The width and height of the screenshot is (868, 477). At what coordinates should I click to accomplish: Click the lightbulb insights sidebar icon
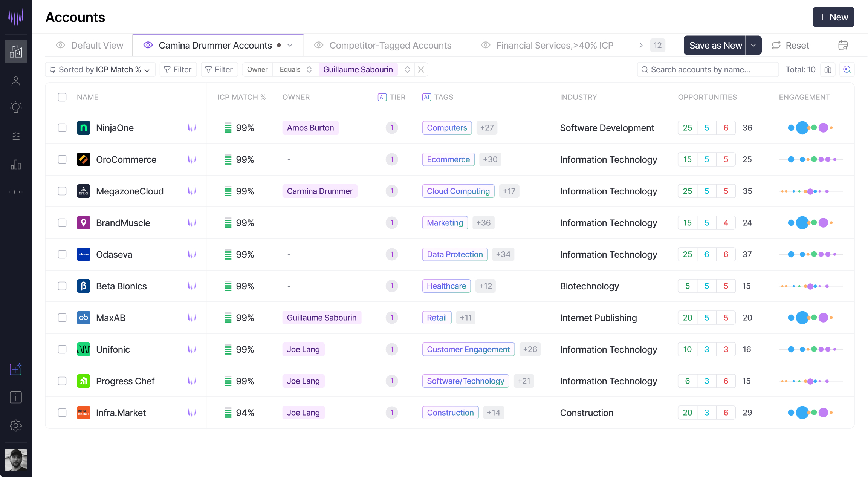point(15,107)
